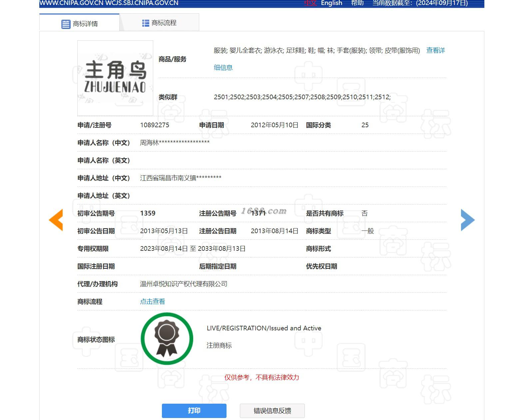Switch language to English in header

(331, 3)
